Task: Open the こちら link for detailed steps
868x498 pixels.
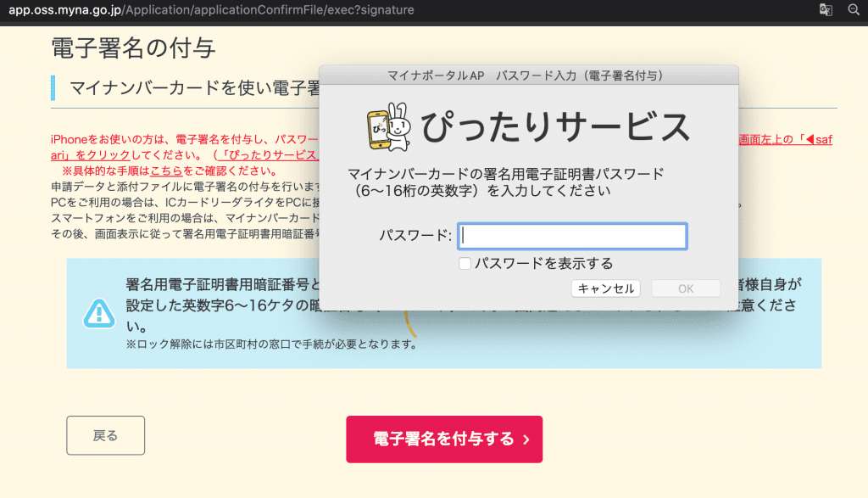Action: pos(166,170)
